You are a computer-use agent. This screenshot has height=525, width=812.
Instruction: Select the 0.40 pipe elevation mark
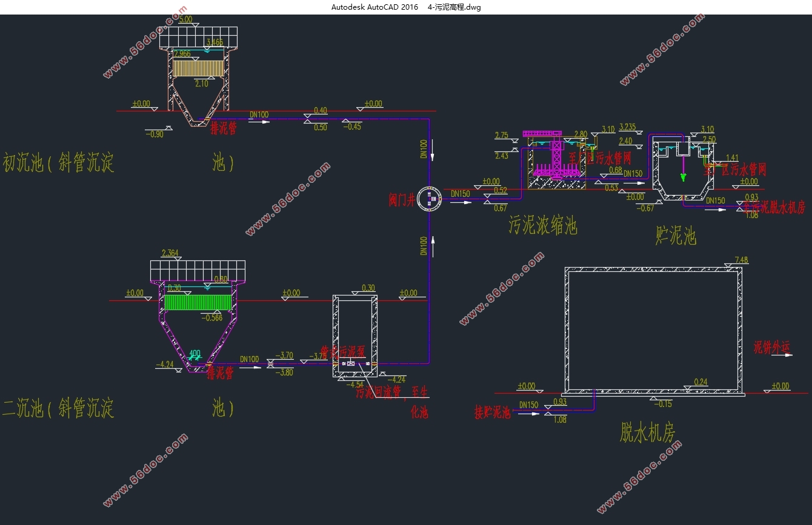320,111
